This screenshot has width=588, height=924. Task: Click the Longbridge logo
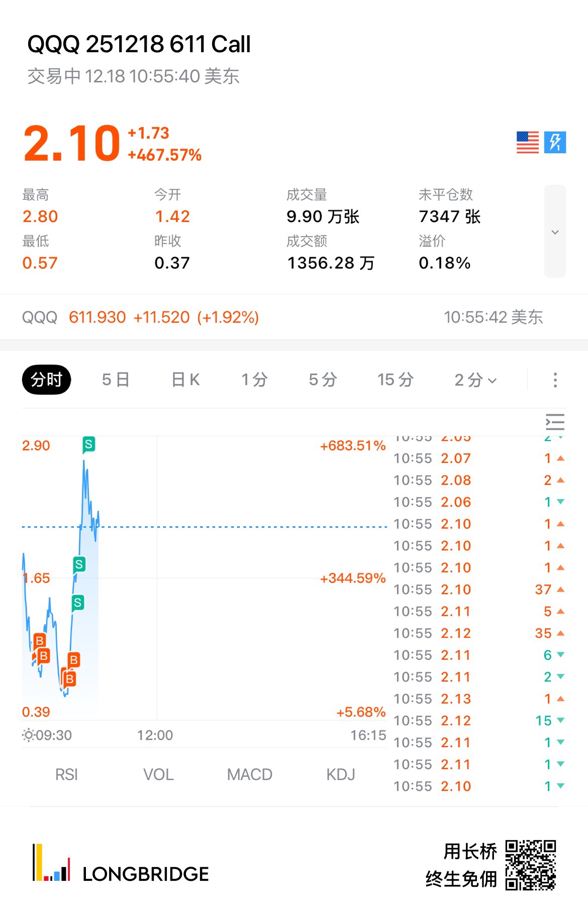[x=121, y=865]
